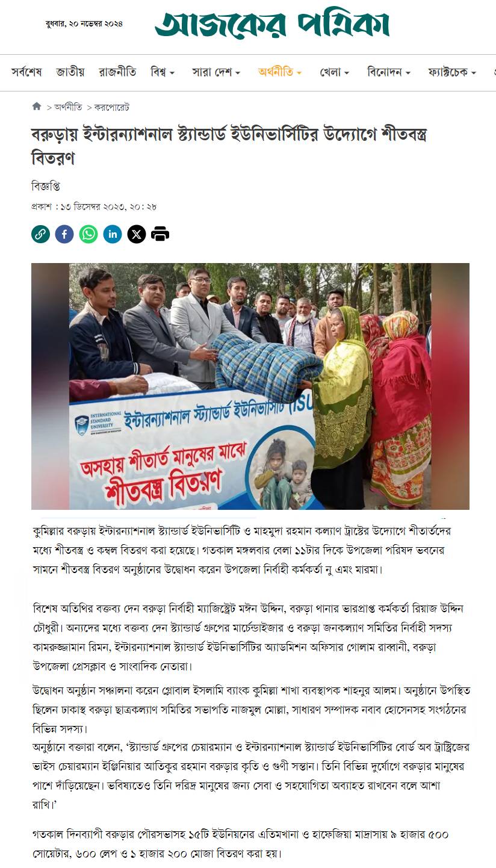496x868 pixels.
Task: Click the home icon in breadcrumb
Action: pos(37,107)
